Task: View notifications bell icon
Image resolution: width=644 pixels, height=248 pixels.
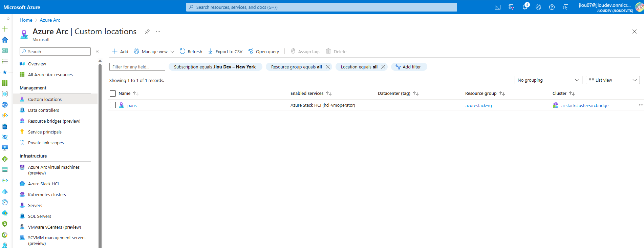Action: coord(525,7)
